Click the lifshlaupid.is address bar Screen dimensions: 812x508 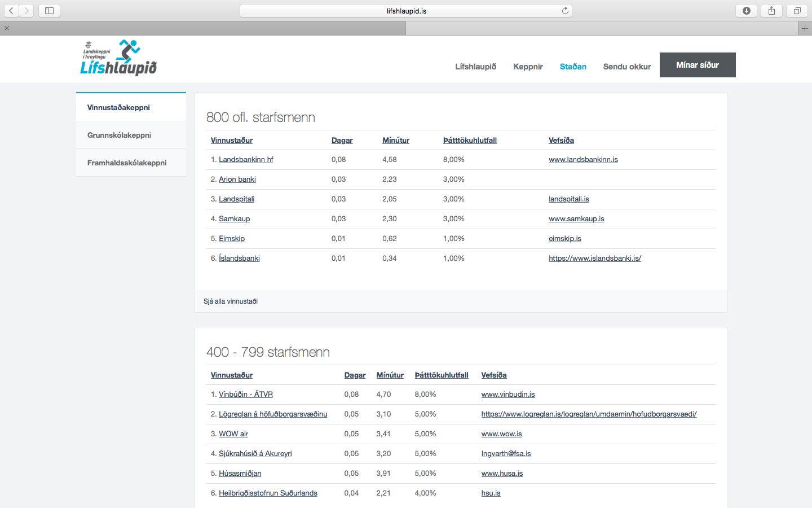point(406,11)
